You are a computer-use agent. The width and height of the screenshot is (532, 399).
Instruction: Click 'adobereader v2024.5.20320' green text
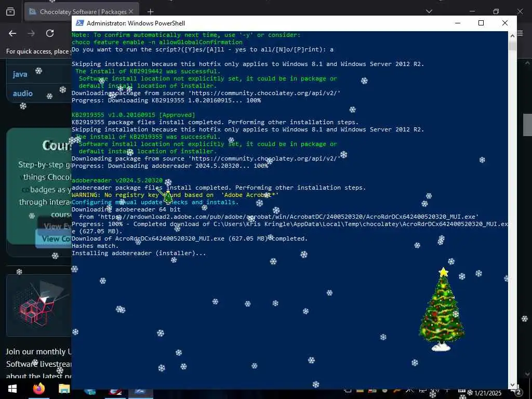pos(117,180)
